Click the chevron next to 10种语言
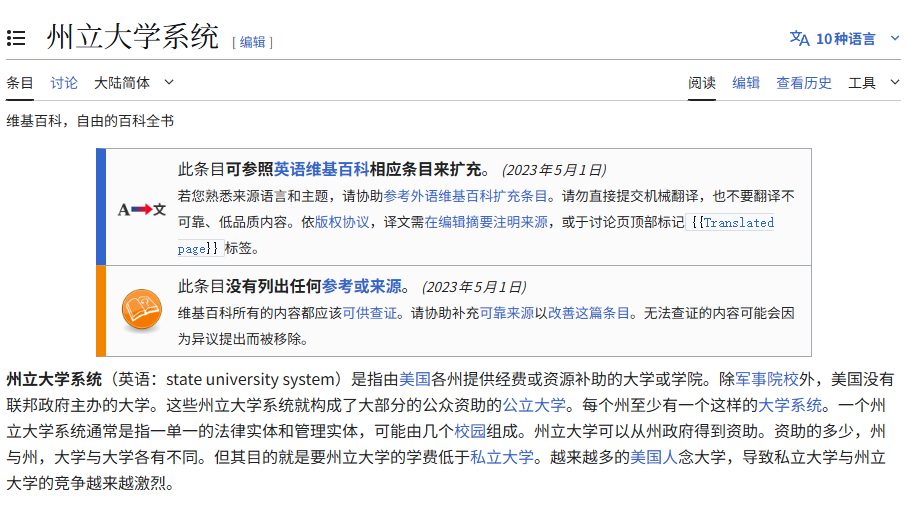The height and width of the screenshot is (508, 910). pyautogui.click(x=895, y=38)
